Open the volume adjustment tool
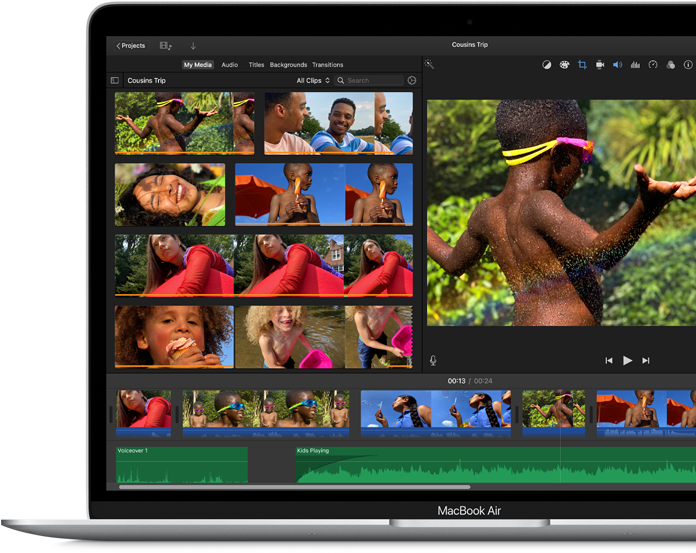Screen dimensions: 696x553 617,65
